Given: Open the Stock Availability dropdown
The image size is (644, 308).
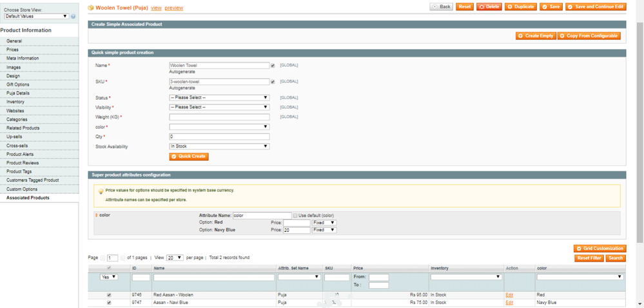Looking at the screenshot, I should [219, 146].
